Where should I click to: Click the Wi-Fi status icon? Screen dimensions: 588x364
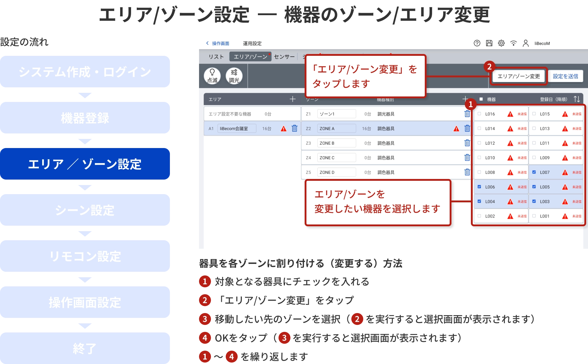point(513,43)
